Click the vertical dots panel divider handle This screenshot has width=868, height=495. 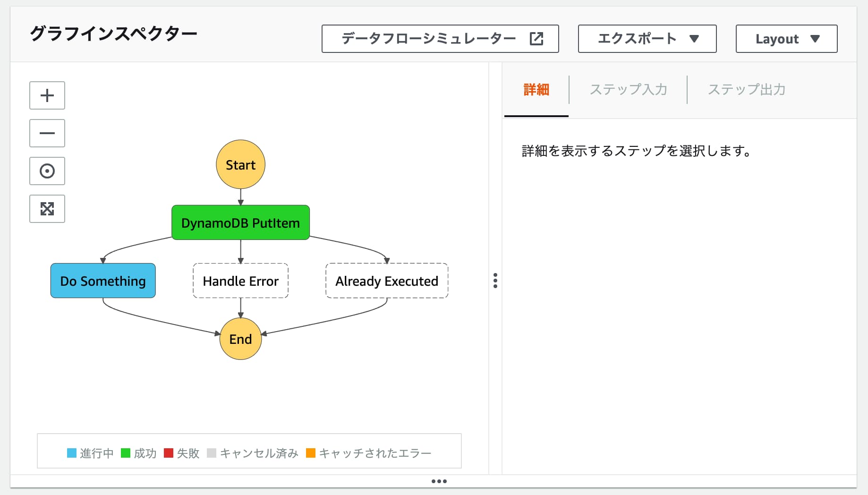click(x=495, y=281)
